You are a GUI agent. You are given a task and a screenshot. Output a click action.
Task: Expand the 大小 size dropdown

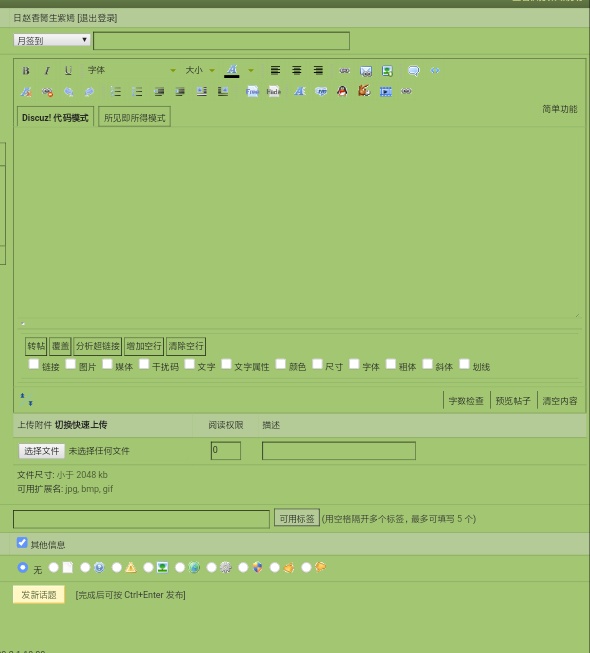point(200,70)
